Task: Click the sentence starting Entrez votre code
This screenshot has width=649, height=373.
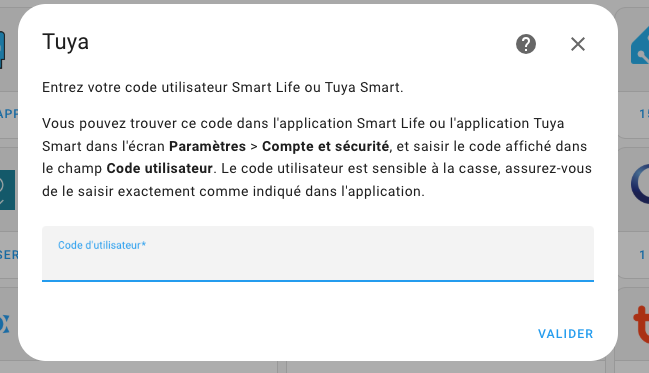Action: click(x=223, y=87)
